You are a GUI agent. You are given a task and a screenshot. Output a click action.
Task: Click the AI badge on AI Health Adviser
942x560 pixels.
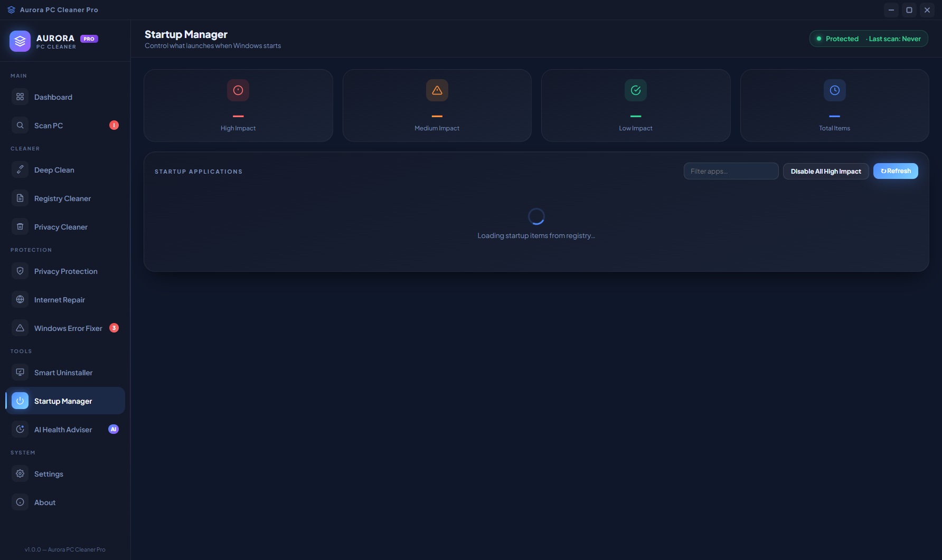tap(114, 429)
